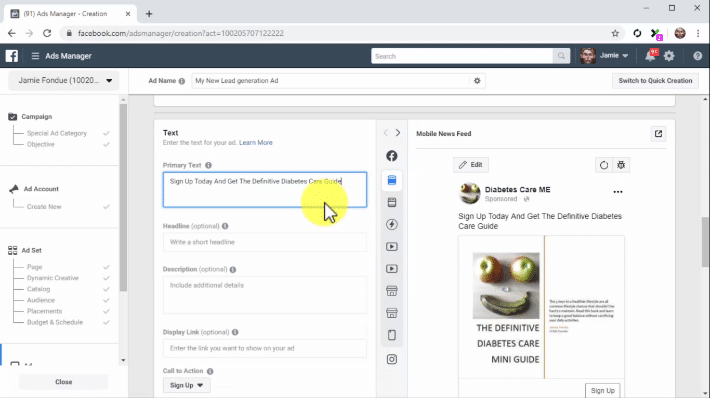Click into the Primary Text field
The width and height of the screenshot is (710, 398).
coord(264,190)
